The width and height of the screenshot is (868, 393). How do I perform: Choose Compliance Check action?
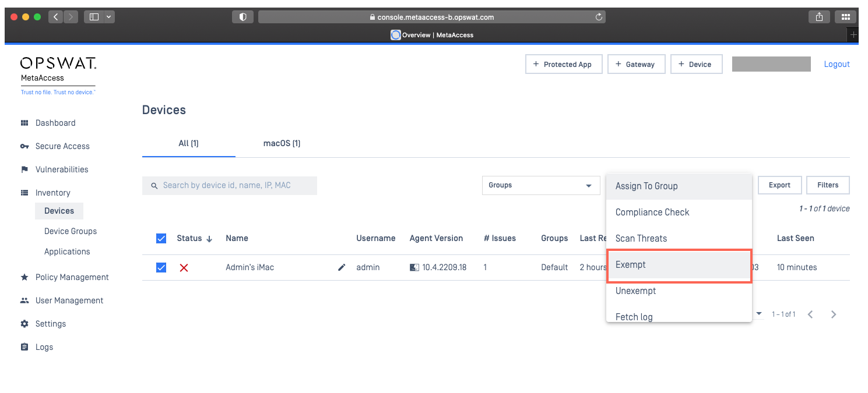point(679,213)
